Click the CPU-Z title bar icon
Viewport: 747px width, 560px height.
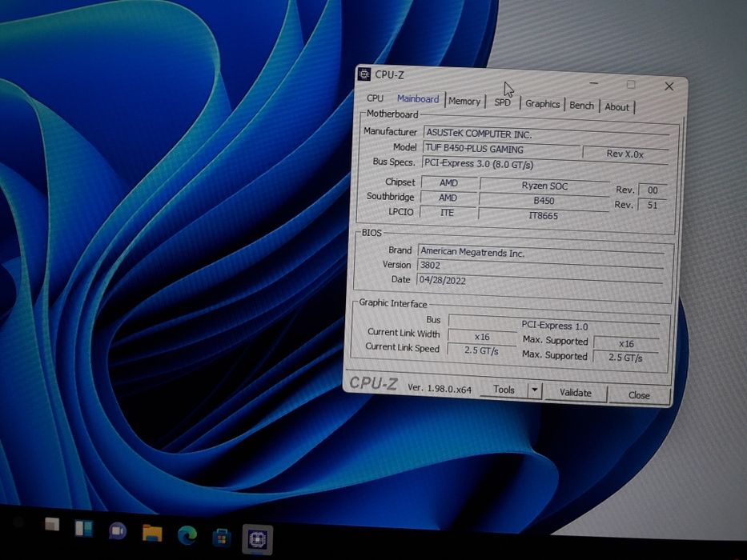(x=364, y=74)
